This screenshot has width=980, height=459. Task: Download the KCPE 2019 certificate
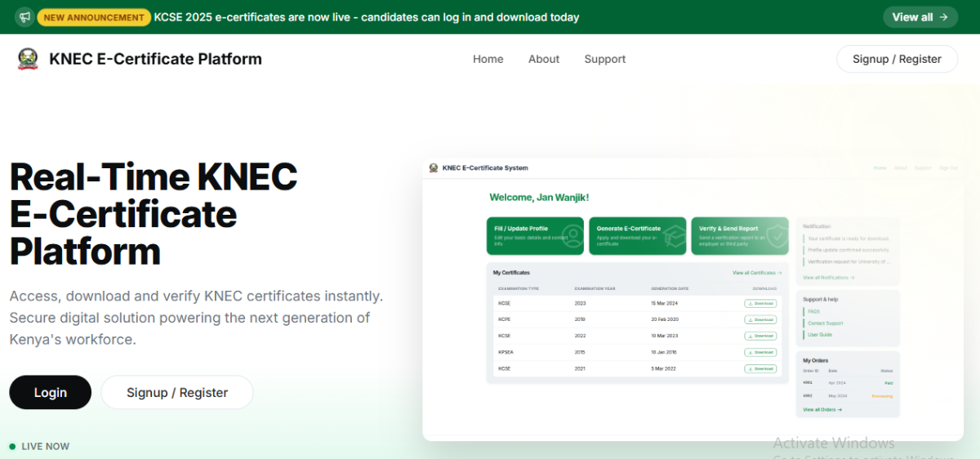click(760, 319)
